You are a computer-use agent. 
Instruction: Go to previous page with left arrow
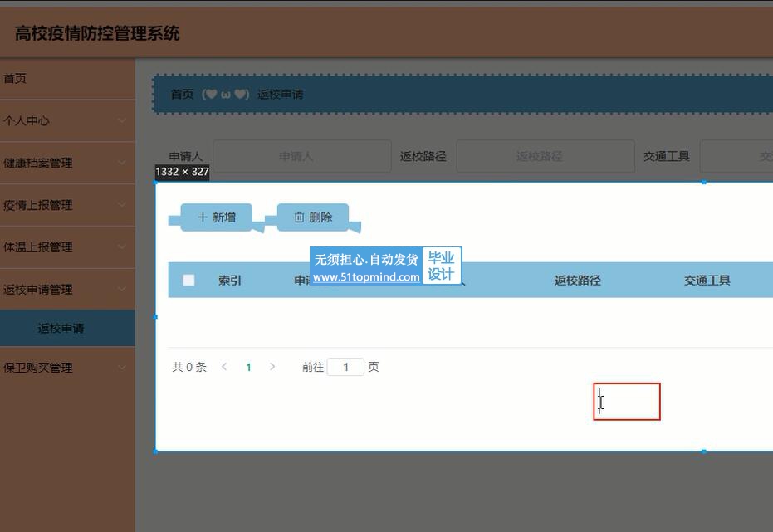(224, 367)
